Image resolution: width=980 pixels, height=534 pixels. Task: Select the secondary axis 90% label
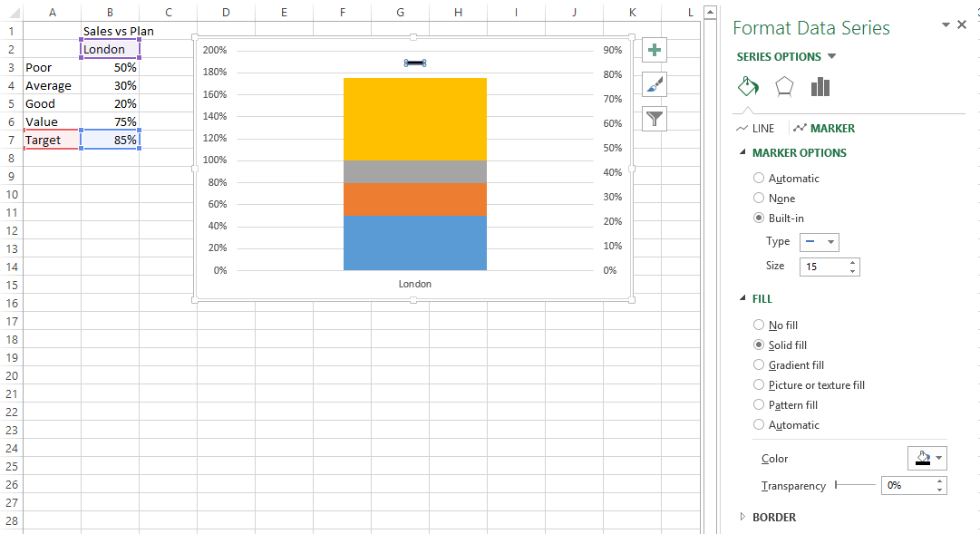613,50
